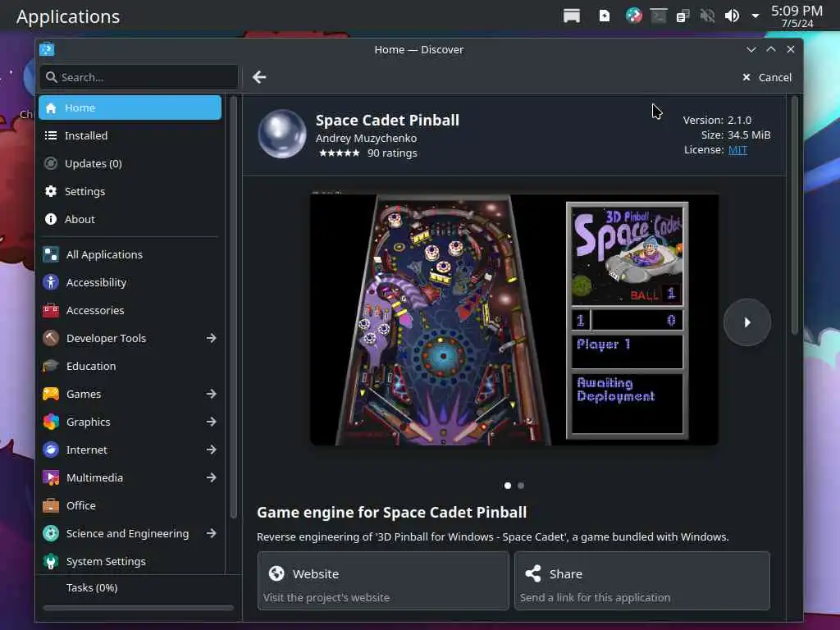Open the Settings page in Discover

click(130, 191)
